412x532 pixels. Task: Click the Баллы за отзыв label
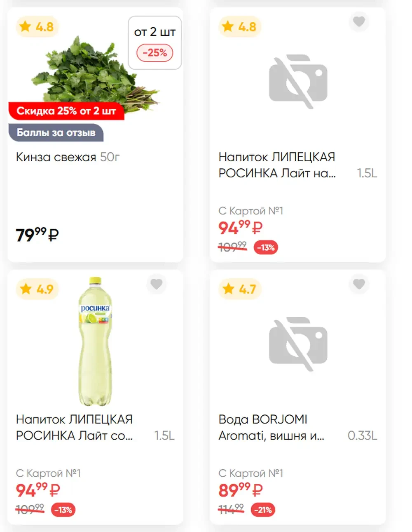click(x=56, y=133)
